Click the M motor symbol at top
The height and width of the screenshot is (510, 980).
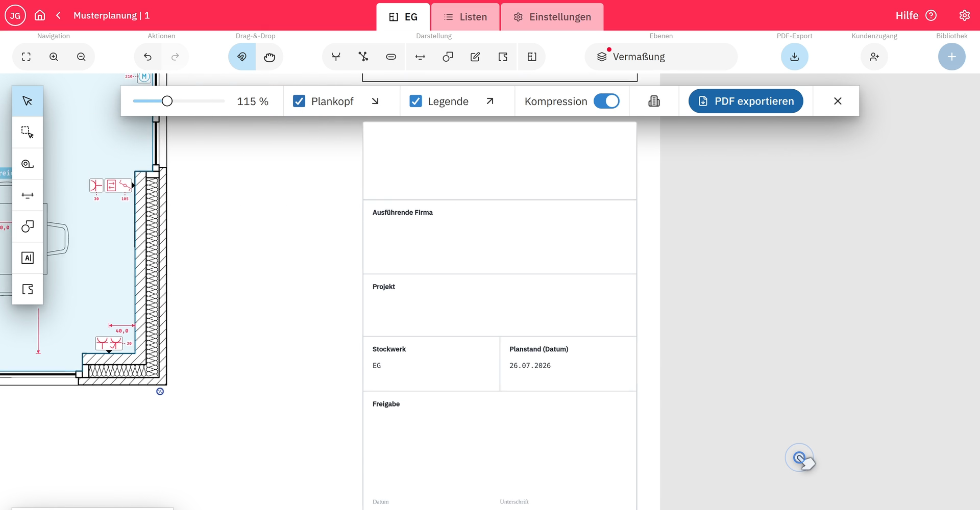[144, 77]
